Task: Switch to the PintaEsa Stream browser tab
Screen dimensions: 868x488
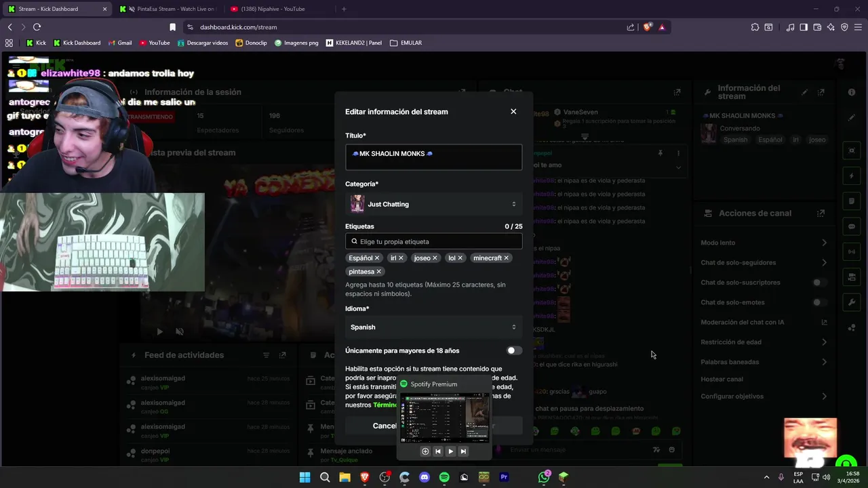Action: [170, 9]
